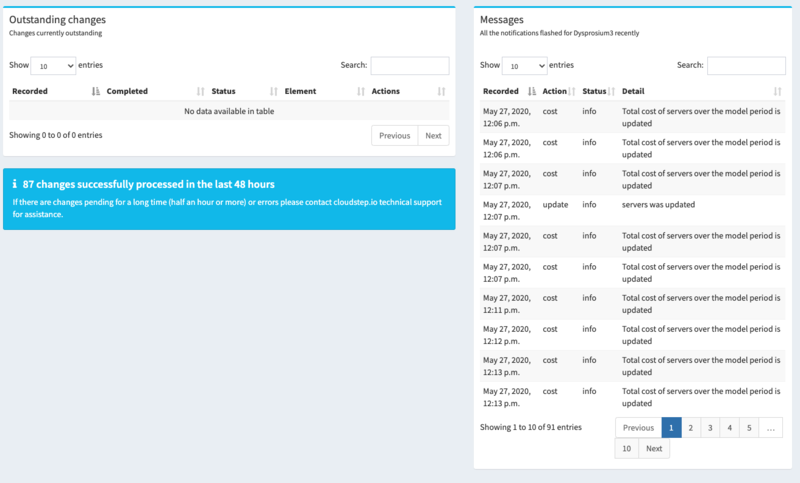Go to Messages page 5

tap(749, 427)
